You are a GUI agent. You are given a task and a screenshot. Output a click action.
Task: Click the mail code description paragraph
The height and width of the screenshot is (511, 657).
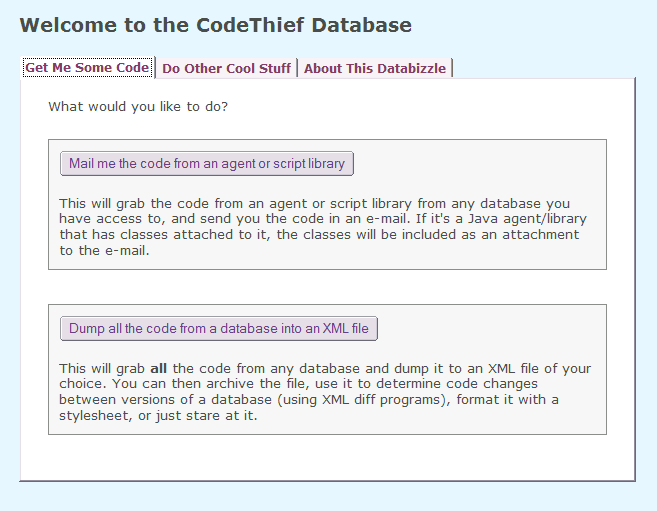click(320, 227)
